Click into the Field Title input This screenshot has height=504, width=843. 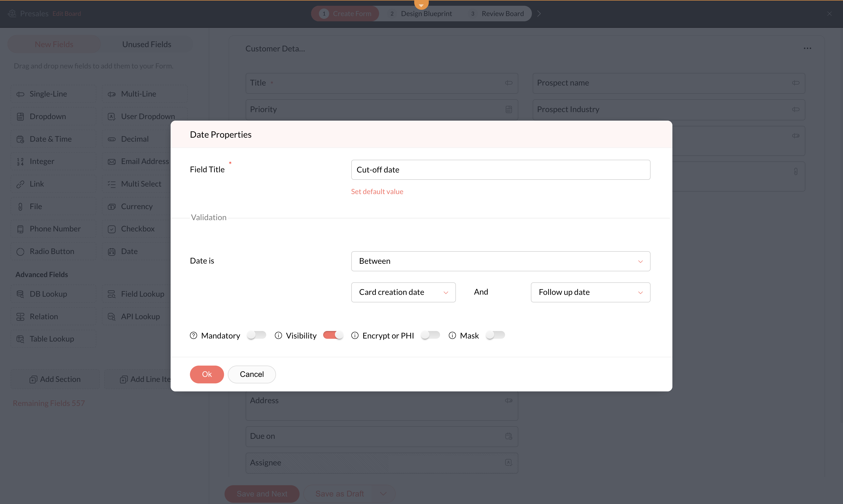point(501,170)
